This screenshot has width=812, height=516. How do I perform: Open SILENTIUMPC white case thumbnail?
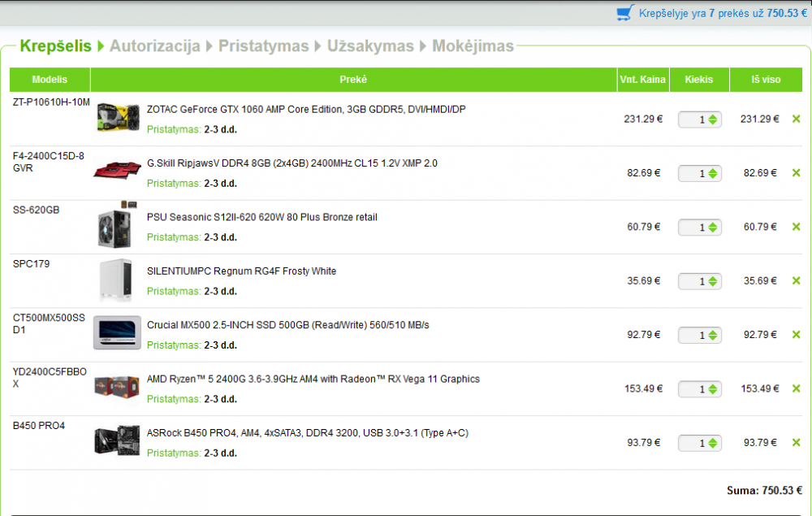(x=116, y=280)
